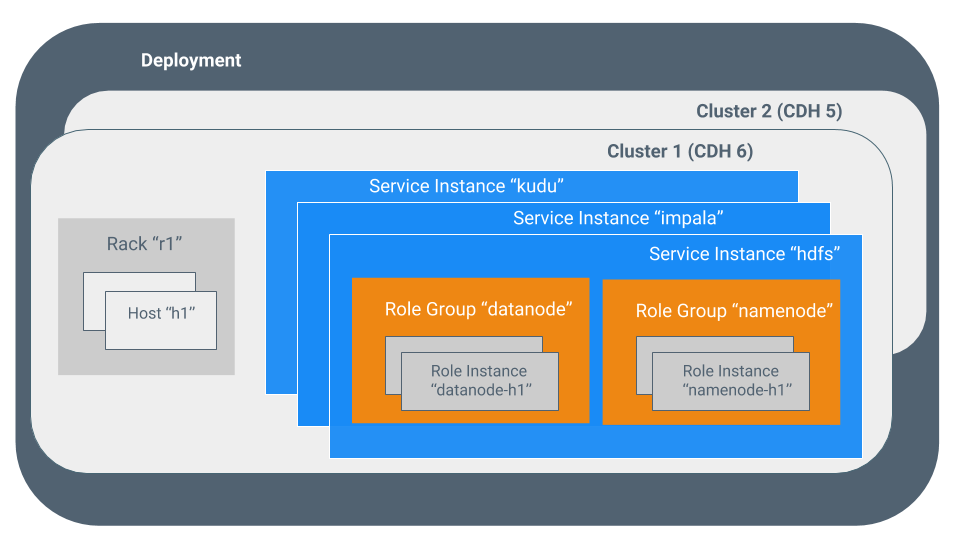The image size is (960, 540).
Task: Click the Host "h1" box
Action: [160, 320]
